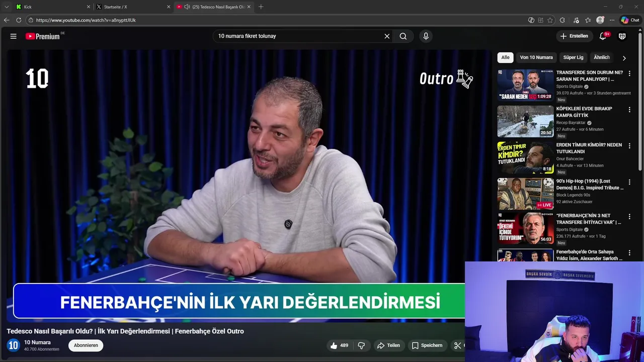Go back in browser history
The image size is (644, 362).
pyautogui.click(x=7, y=20)
